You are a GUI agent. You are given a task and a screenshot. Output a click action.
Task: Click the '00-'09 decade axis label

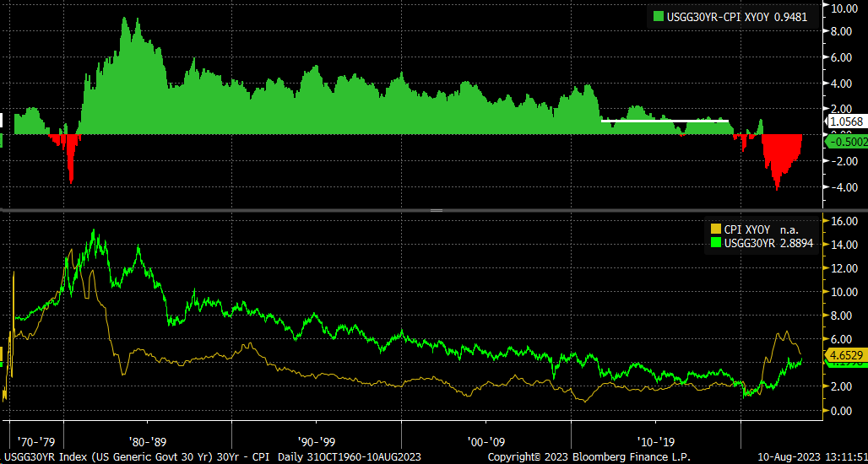486,442
